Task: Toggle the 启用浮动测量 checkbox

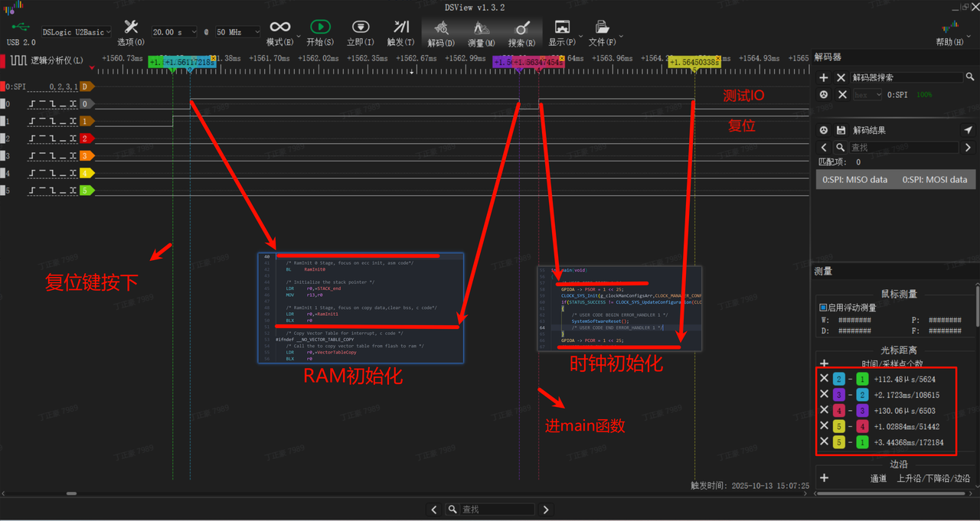Action: click(x=823, y=307)
